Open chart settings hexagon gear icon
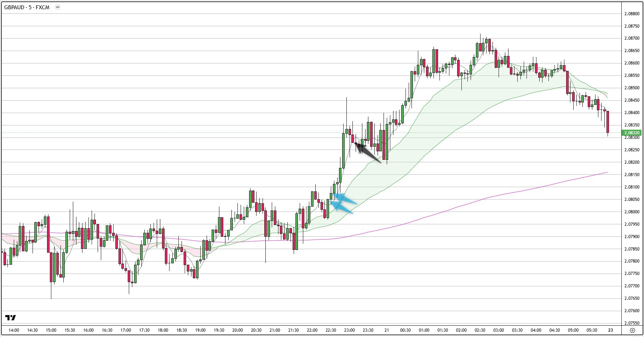Viewport: 644px width, 337px height. [x=632, y=330]
